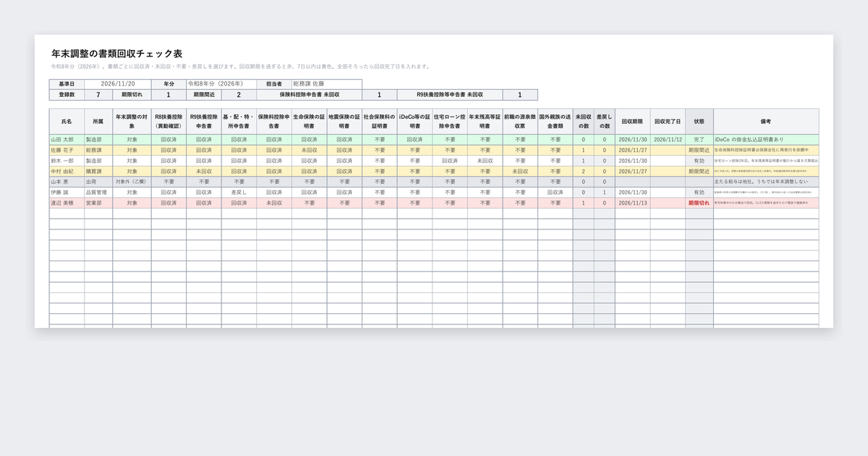Click the 期限間近 count cell showing 2

(239, 95)
